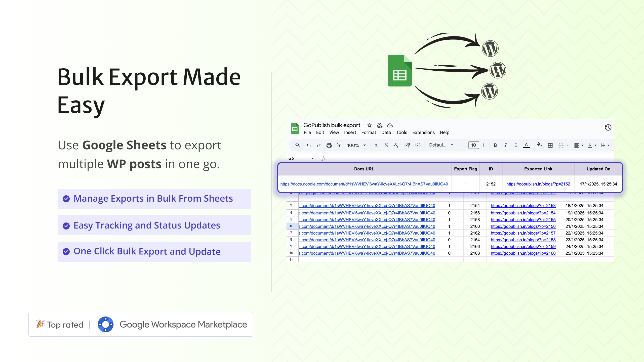644x362 pixels.
Task: Apply bold formatting from the toolbar
Action: click(495, 145)
